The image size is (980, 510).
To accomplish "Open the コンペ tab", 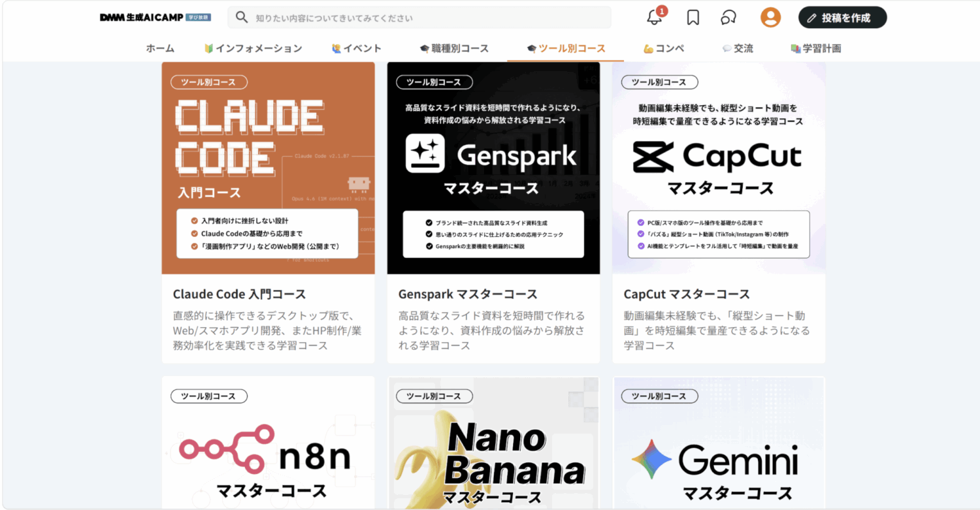I will [664, 48].
